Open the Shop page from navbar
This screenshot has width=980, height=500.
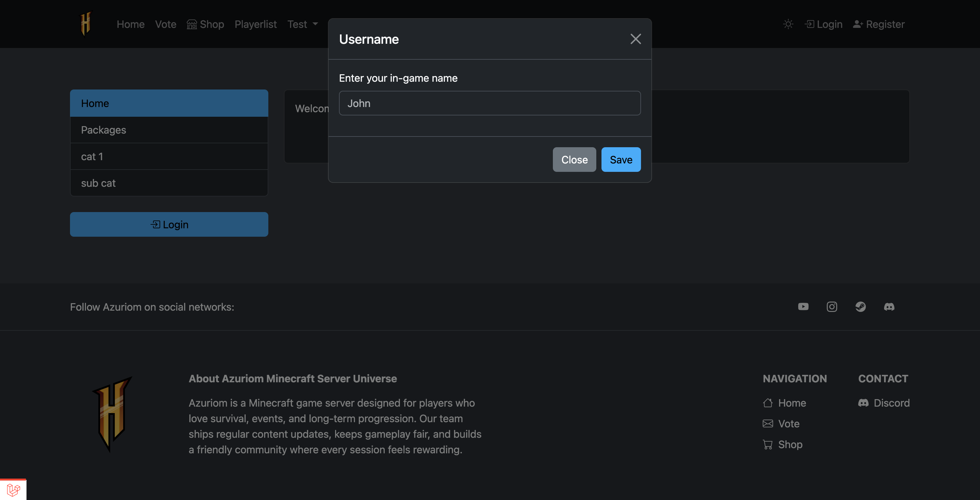tap(205, 24)
